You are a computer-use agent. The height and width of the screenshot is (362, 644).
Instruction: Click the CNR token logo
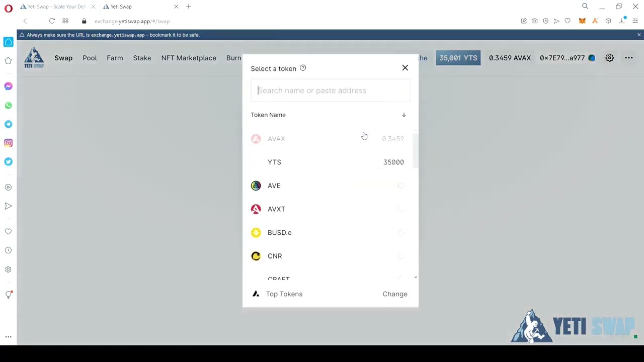pos(256,256)
